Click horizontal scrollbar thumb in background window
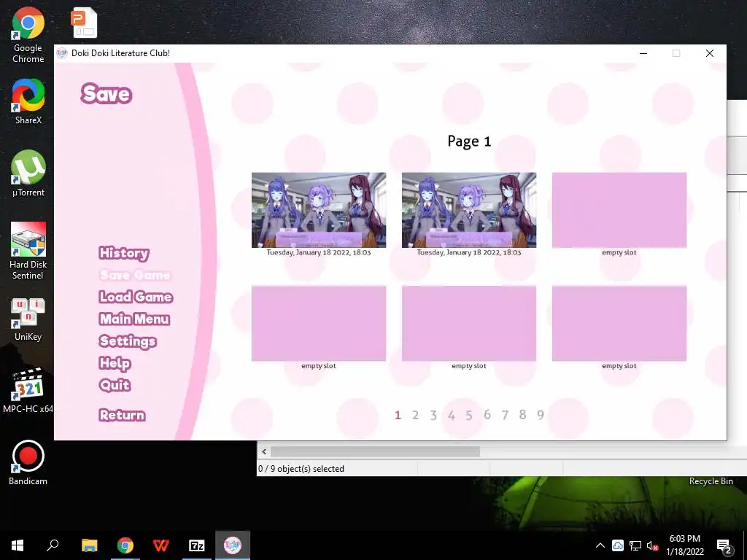 pos(375,451)
